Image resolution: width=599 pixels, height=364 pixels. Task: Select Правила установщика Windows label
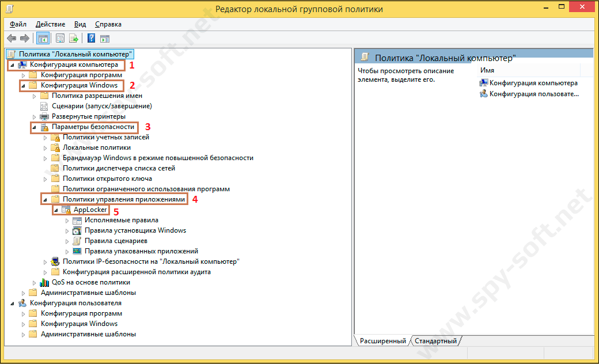(135, 230)
